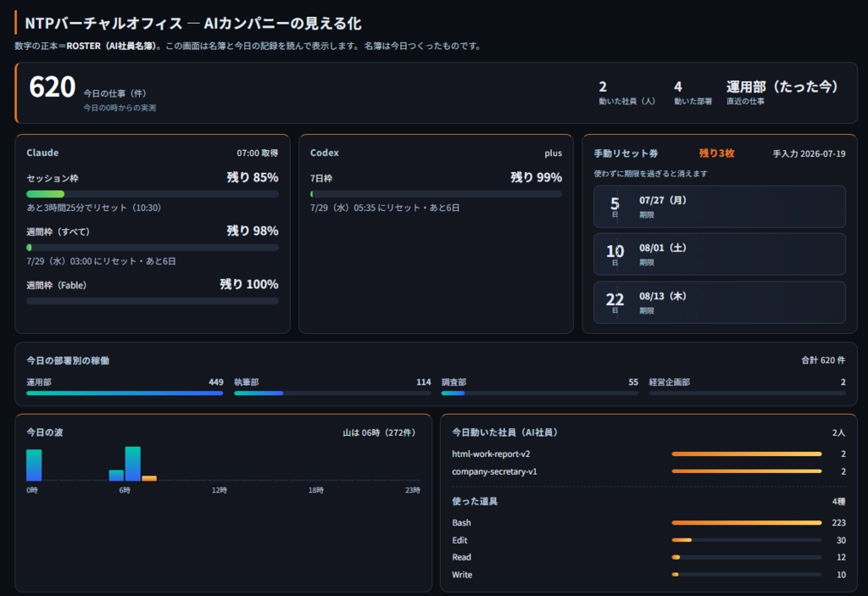Click the 調査部 55 department bar

tap(540, 393)
